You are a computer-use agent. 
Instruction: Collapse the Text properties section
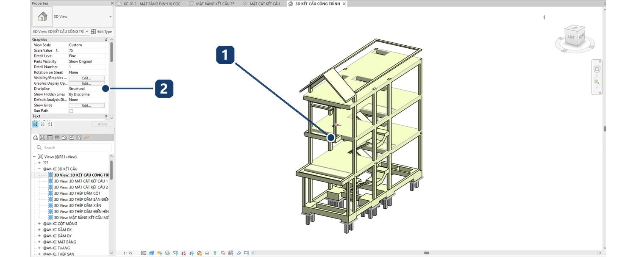pos(106,116)
